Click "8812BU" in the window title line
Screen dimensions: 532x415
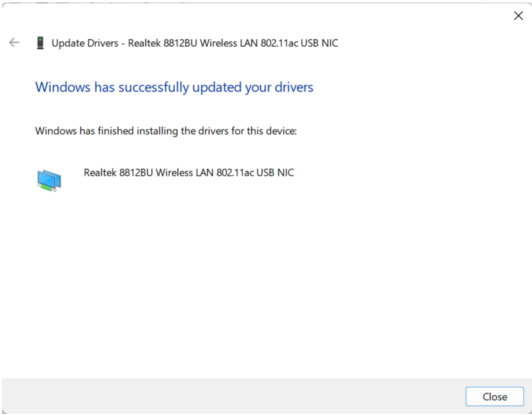(x=179, y=43)
